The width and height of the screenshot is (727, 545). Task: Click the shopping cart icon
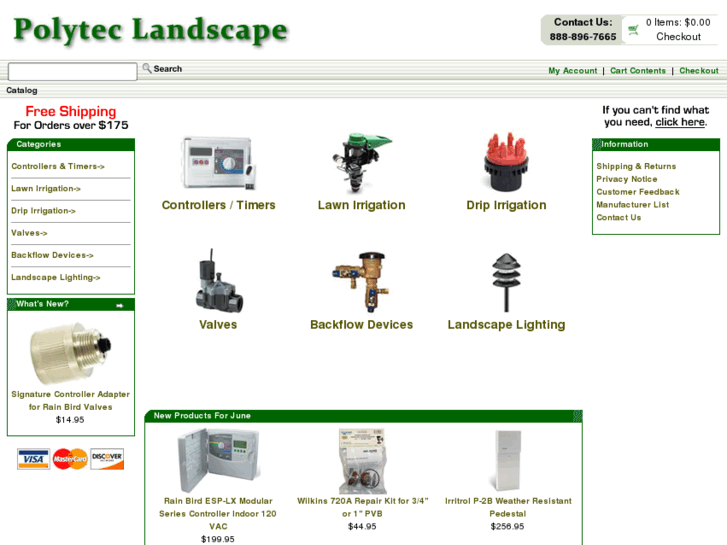pyautogui.click(x=633, y=30)
